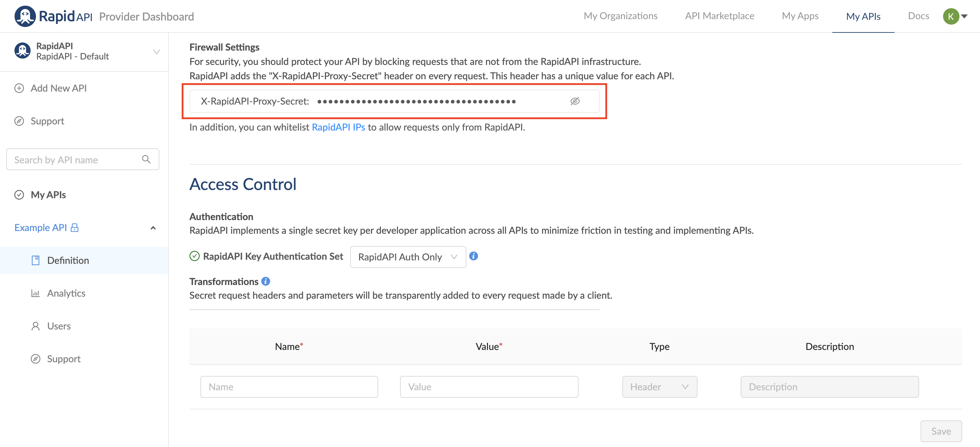Click the info icon beside RapidAPI Auth Only dropdown
Viewport: 980px width, 447px height.
(473, 256)
